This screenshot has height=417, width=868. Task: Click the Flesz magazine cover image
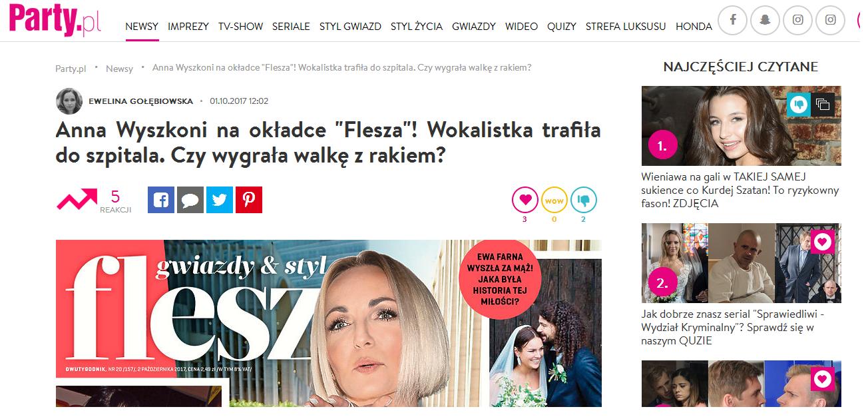pos(329,323)
